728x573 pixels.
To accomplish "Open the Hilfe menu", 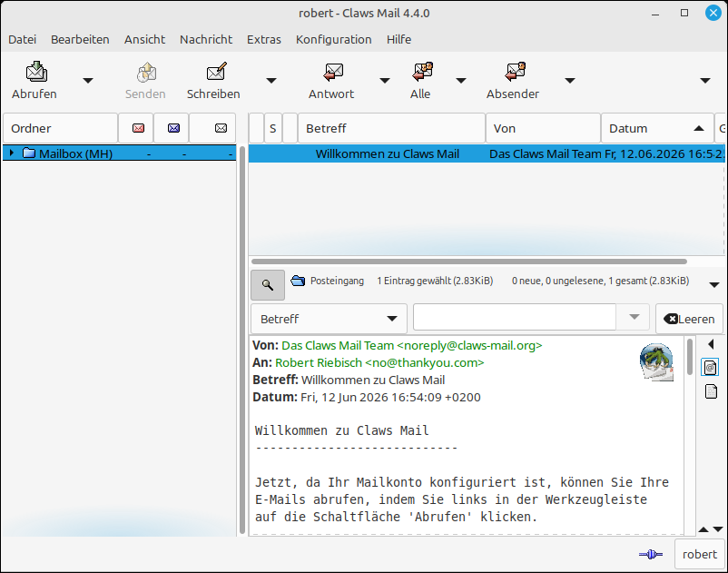I will tap(398, 39).
